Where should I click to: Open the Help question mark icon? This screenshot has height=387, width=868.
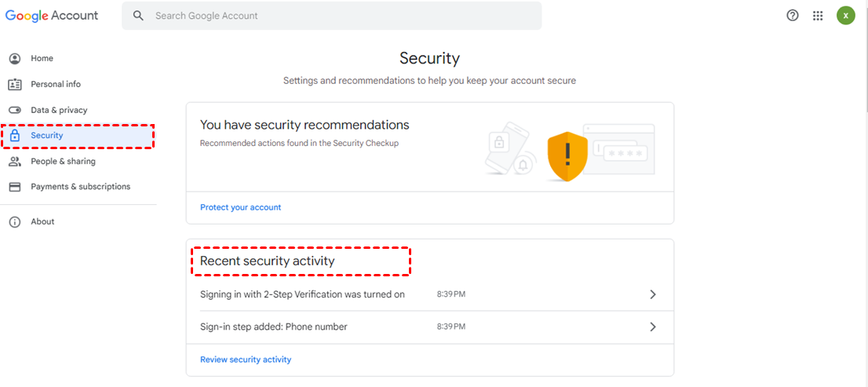tap(793, 16)
